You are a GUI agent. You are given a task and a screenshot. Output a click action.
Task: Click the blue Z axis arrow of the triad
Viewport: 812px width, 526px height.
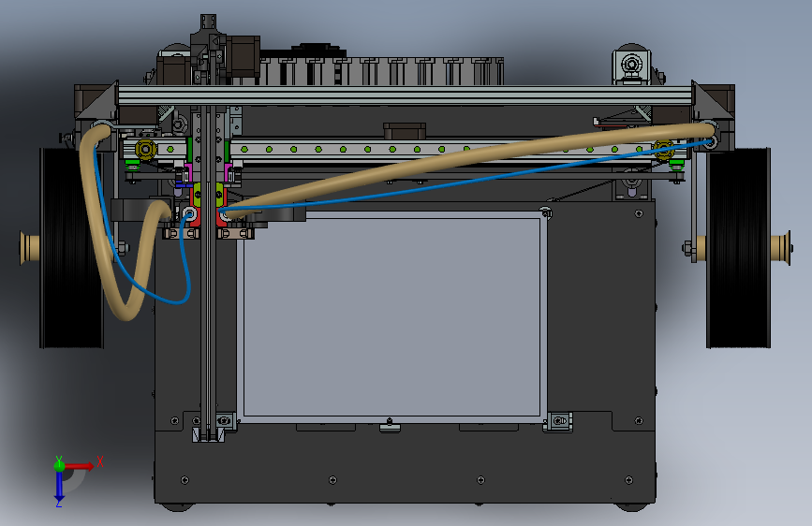(x=59, y=486)
